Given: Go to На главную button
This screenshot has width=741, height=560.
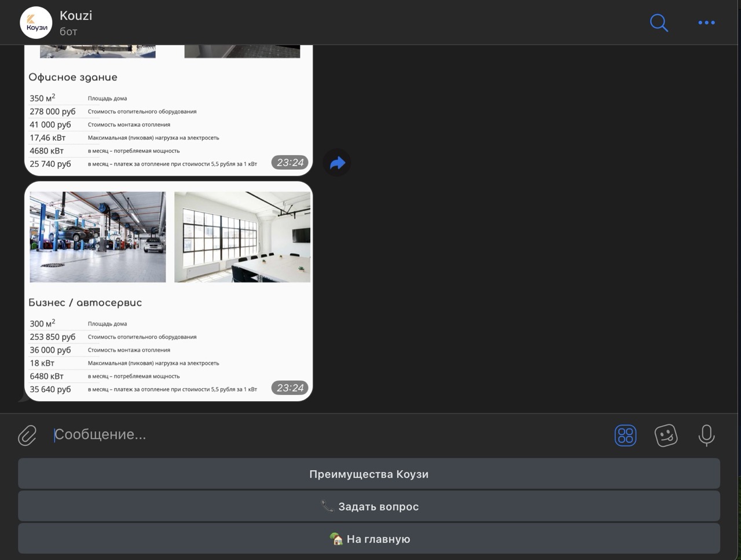Looking at the screenshot, I should [369, 539].
